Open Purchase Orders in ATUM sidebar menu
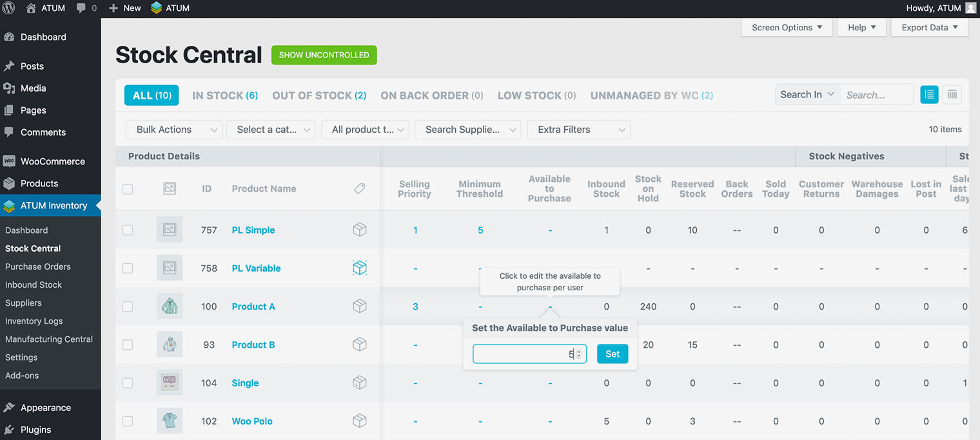Screen dimensions: 980x440 [x=38, y=266]
